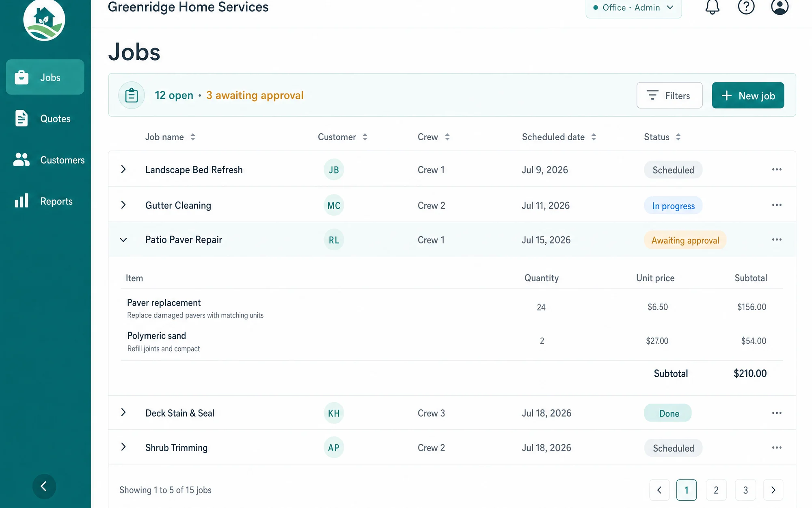Click the $156.00 subtotal value
This screenshot has height=508, width=812.
pyautogui.click(x=752, y=307)
